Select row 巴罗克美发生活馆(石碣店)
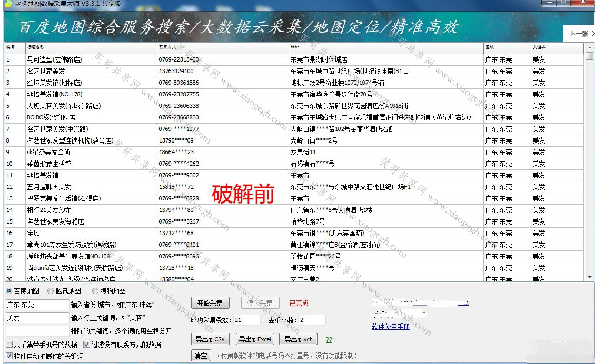 [294, 198]
